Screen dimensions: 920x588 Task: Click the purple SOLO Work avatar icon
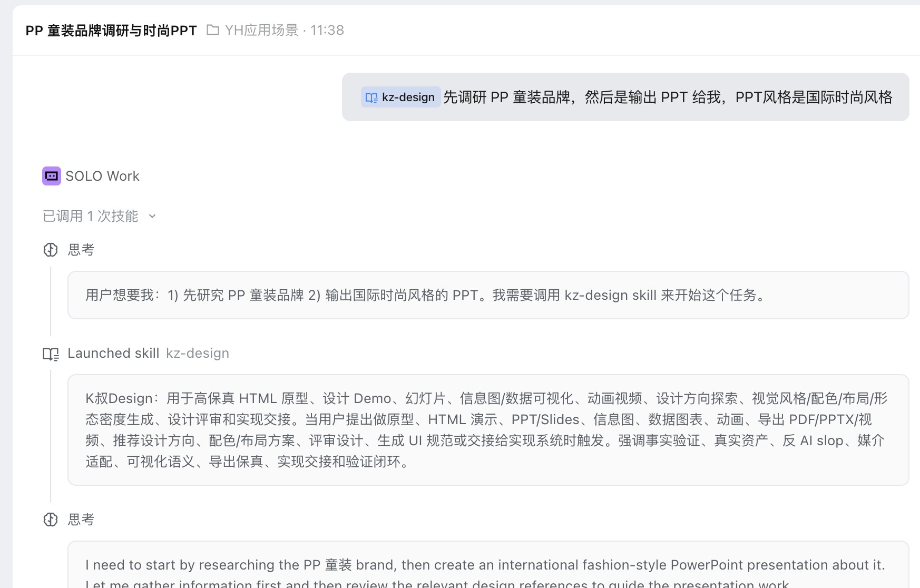52,176
